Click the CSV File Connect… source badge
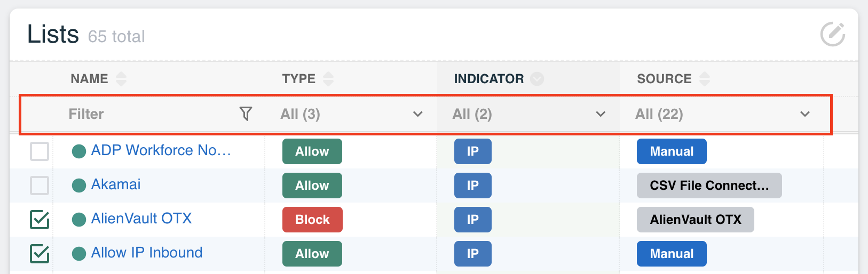 tap(709, 186)
